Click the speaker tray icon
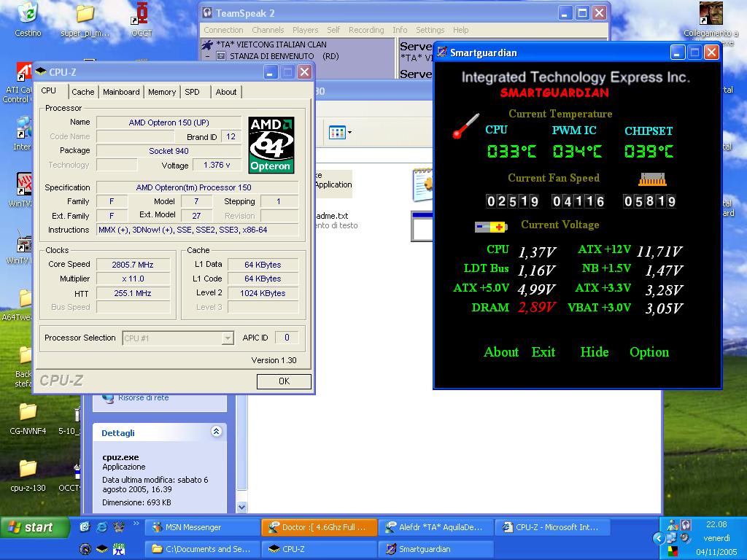747x560 pixels. 685,538
